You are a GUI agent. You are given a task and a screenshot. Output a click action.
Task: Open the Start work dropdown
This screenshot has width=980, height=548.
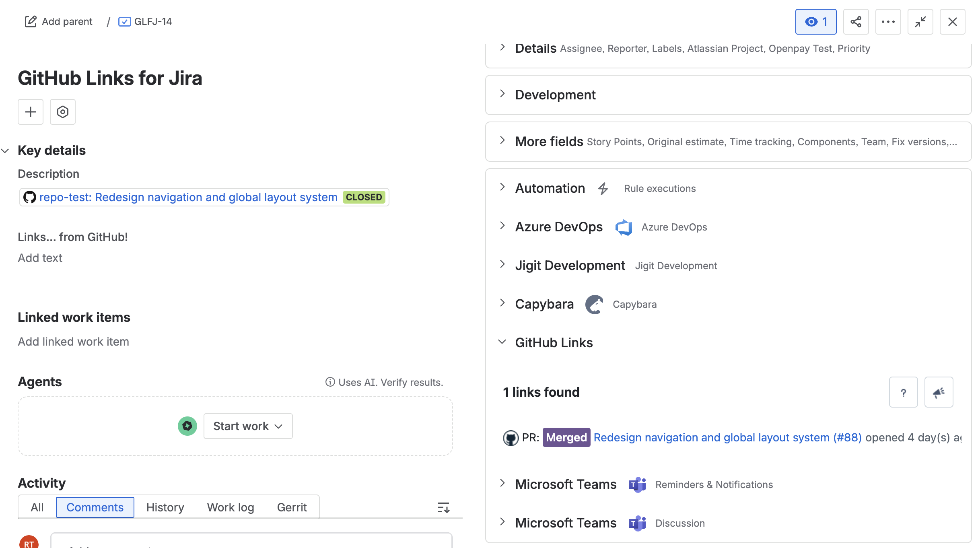click(x=248, y=426)
